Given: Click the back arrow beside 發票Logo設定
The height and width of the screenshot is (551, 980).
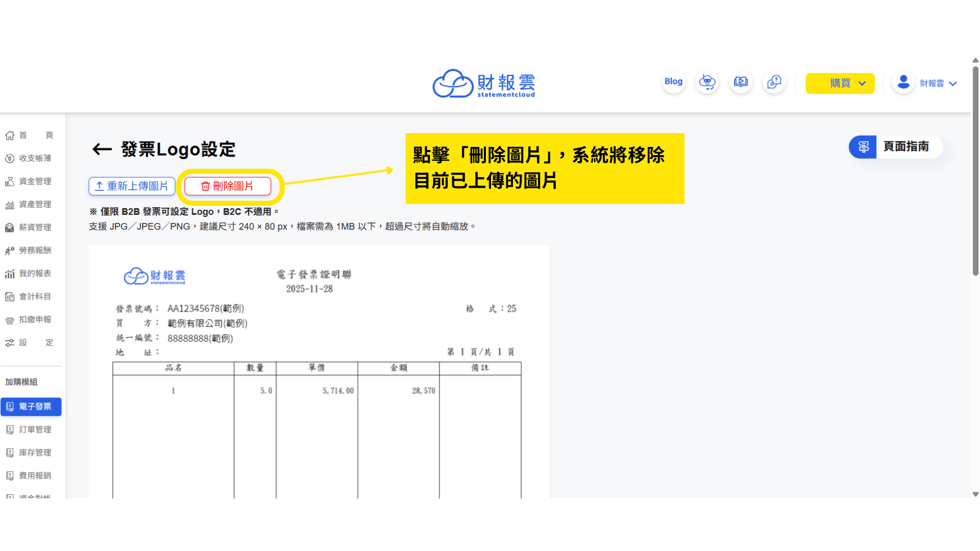Looking at the screenshot, I should [x=102, y=149].
